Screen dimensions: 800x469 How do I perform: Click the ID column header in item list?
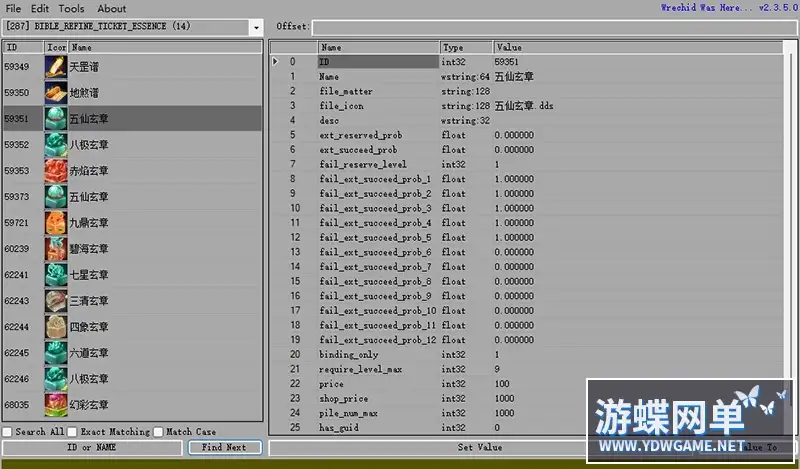click(23, 47)
